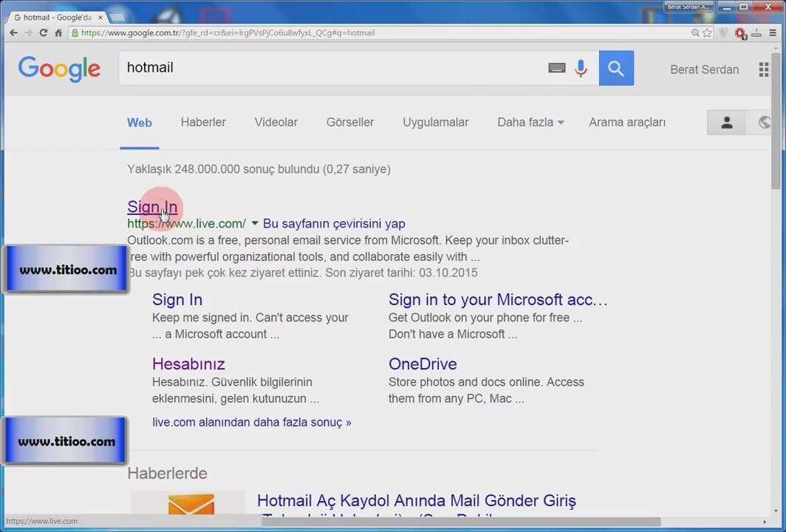
Task: Click the horizontal scrollbar thumb
Action: coord(461,522)
